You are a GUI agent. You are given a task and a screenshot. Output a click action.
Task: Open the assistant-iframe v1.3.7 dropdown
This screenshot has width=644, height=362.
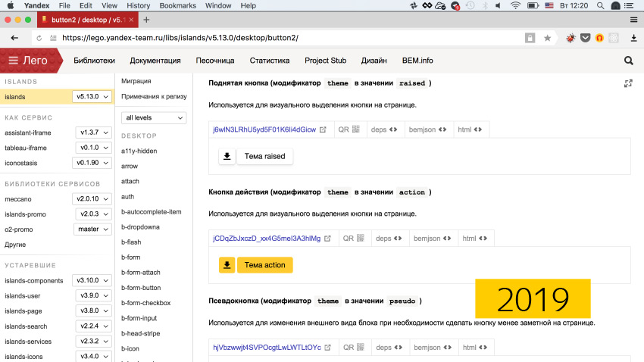tap(94, 133)
